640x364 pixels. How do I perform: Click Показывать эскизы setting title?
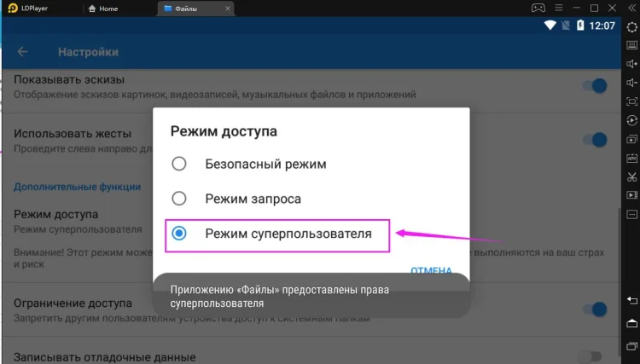69,79
